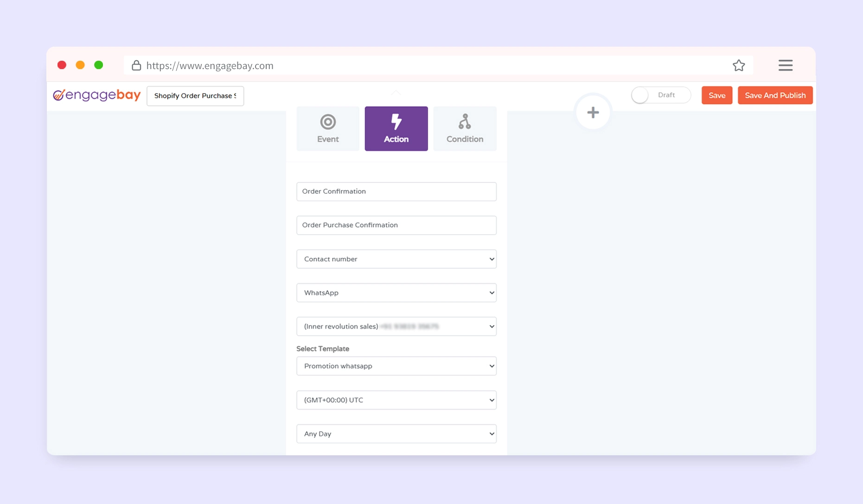Image resolution: width=863 pixels, height=504 pixels.
Task: Expand the Contact number dropdown
Action: point(396,259)
